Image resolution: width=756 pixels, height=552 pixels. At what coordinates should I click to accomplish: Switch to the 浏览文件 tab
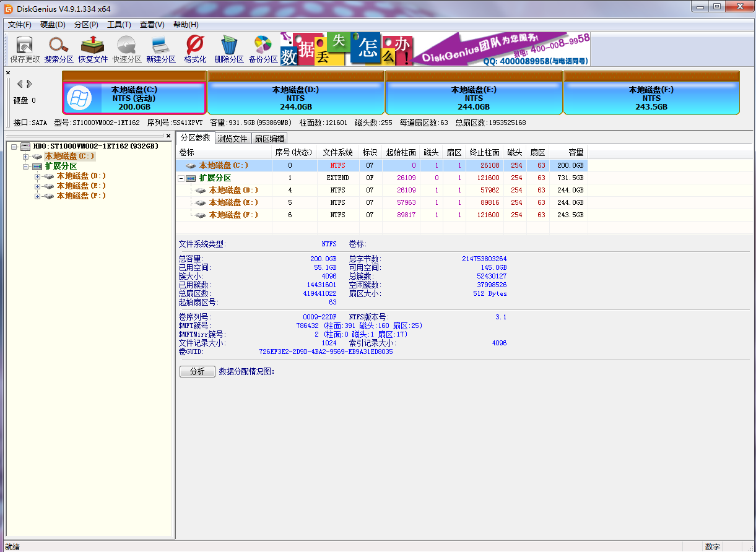point(232,138)
